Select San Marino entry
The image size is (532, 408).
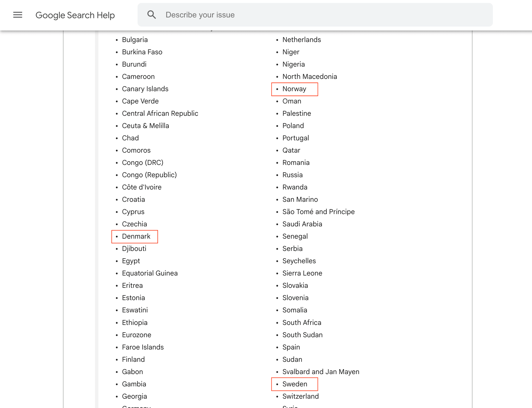coord(300,199)
